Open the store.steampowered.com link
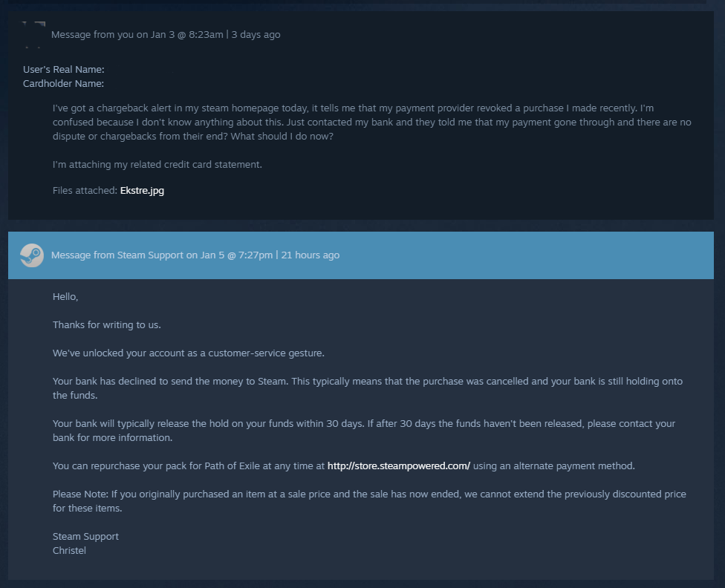The width and height of the screenshot is (725, 588). (399, 466)
